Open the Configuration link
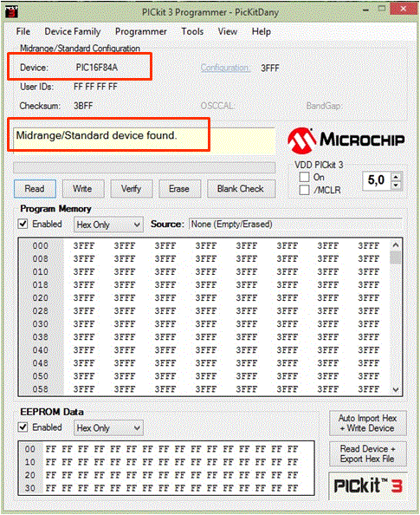420x515 pixels. tap(225, 68)
